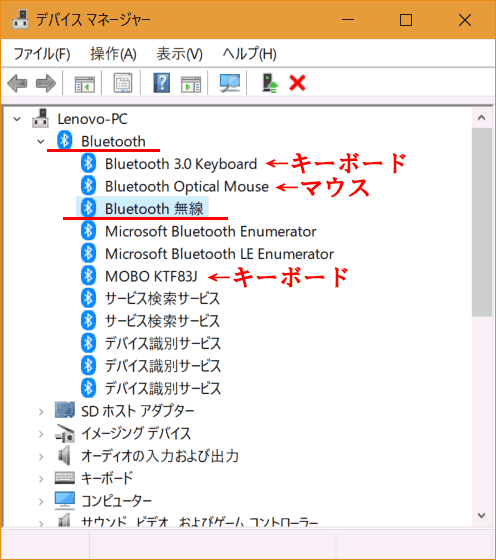
Task: Click Scan for hardware changes monitor icon
Action: (x=230, y=83)
